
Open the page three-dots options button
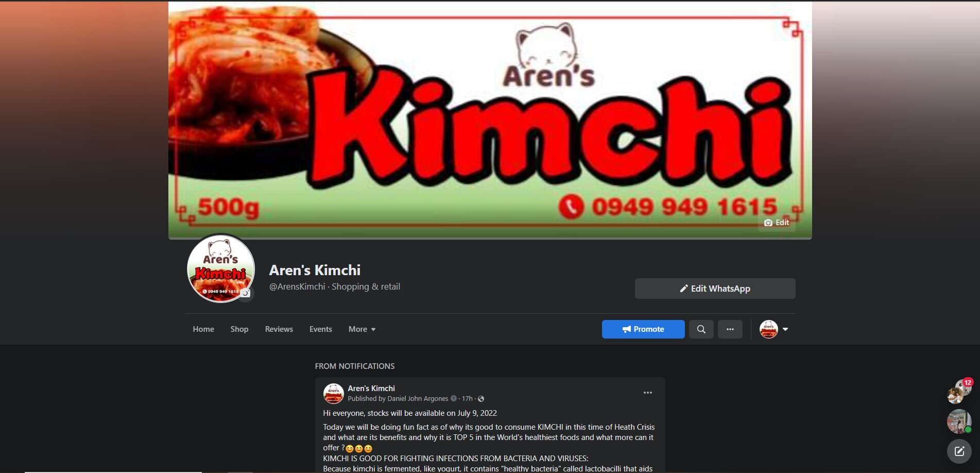click(730, 329)
